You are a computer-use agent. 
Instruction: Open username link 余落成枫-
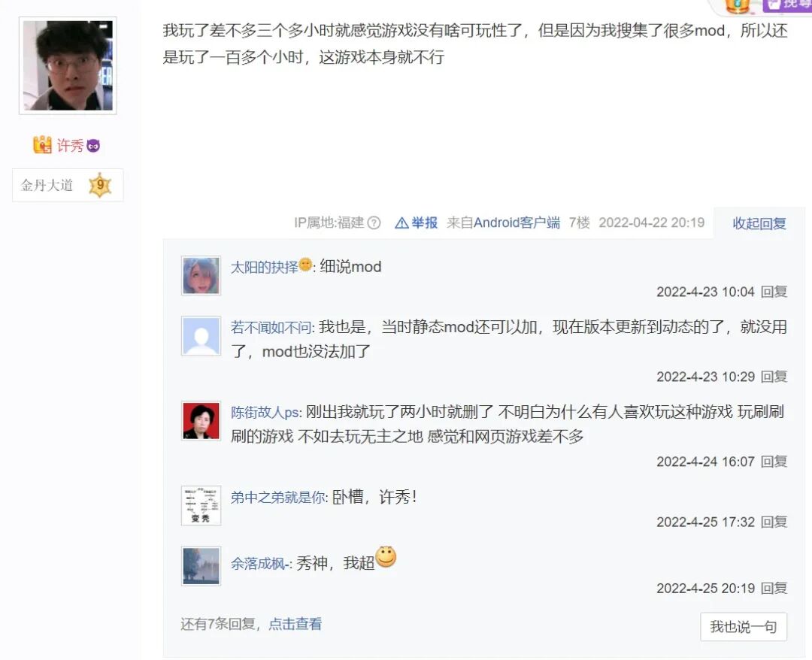coord(262,564)
